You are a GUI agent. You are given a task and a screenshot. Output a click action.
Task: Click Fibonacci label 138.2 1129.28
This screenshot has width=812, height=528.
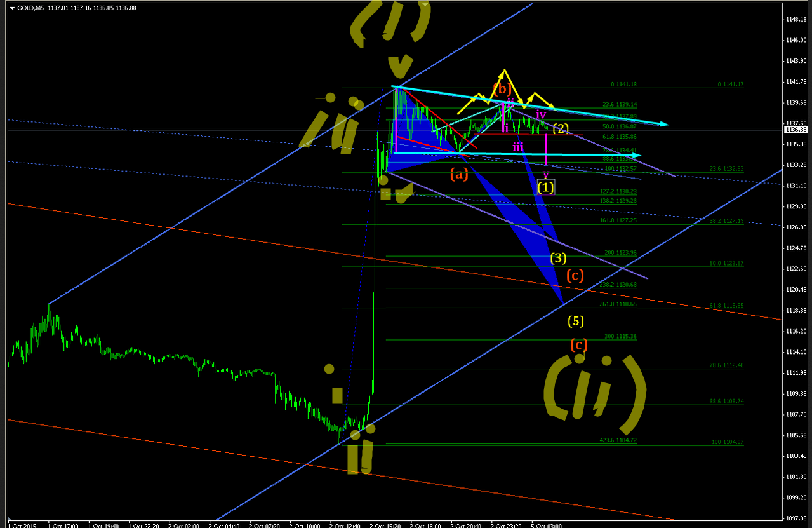coord(618,201)
